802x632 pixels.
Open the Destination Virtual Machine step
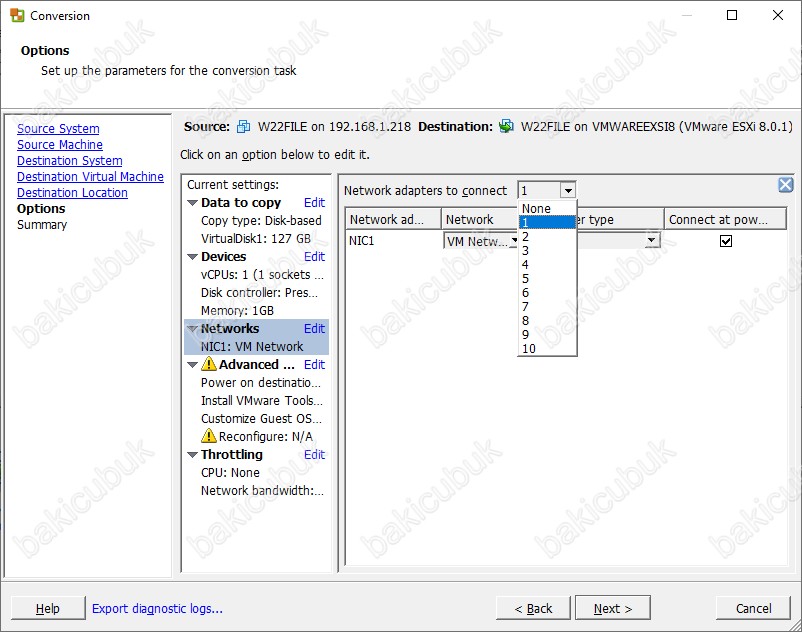click(x=91, y=176)
